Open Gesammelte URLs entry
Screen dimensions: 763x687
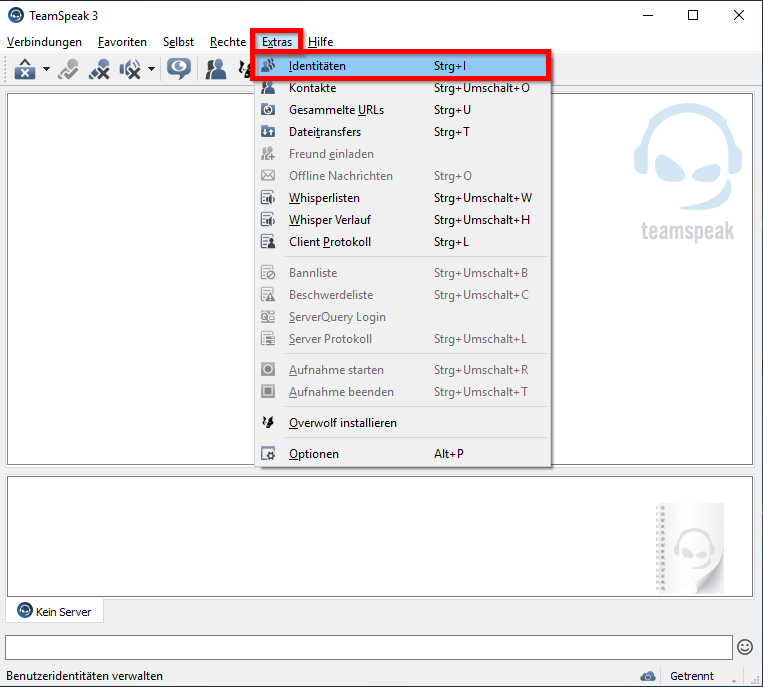[x=403, y=110]
